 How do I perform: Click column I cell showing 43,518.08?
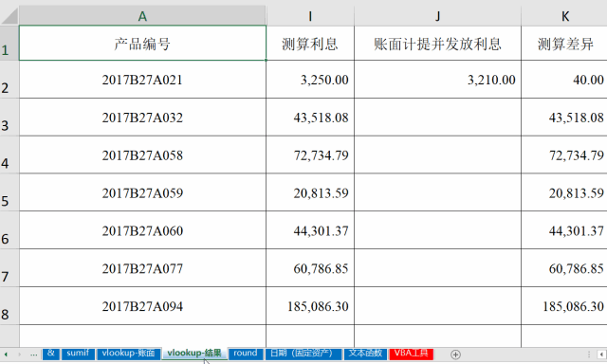point(310,117)
